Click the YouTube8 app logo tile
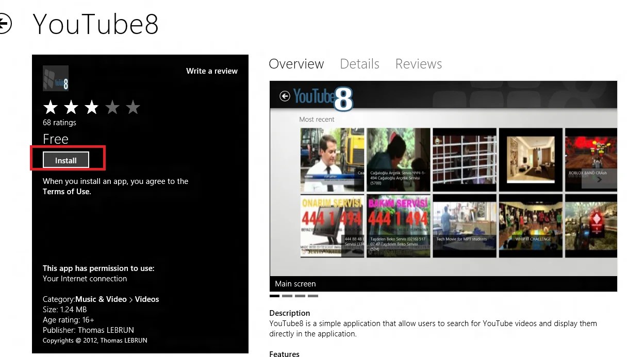 (x=56, y=78)
